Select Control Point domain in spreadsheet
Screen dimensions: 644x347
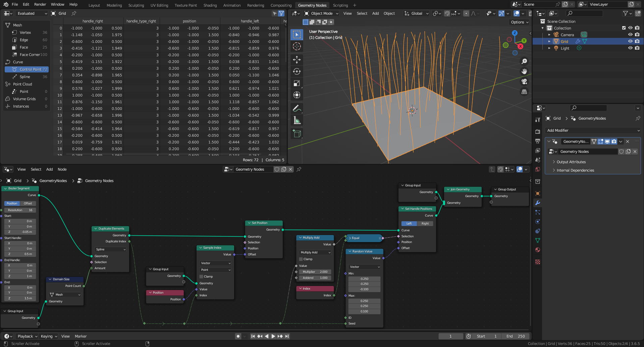[x=27, y=69]
